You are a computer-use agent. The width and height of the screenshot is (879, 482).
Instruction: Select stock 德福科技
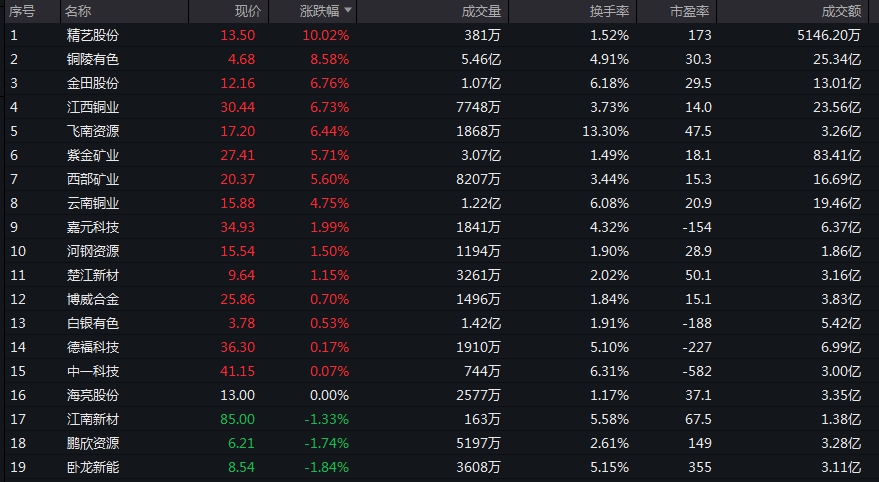pos(93,347)
